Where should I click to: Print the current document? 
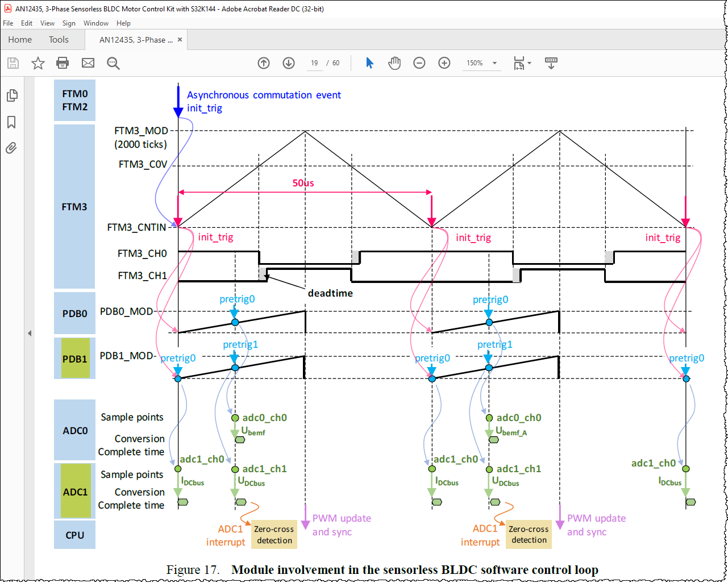[63, 63]
